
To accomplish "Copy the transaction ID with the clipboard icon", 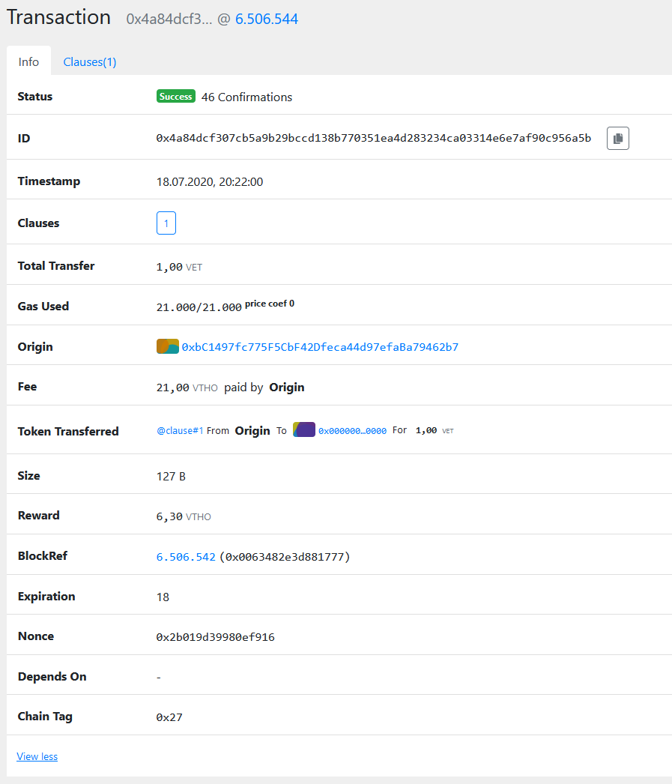I will 617,139.
